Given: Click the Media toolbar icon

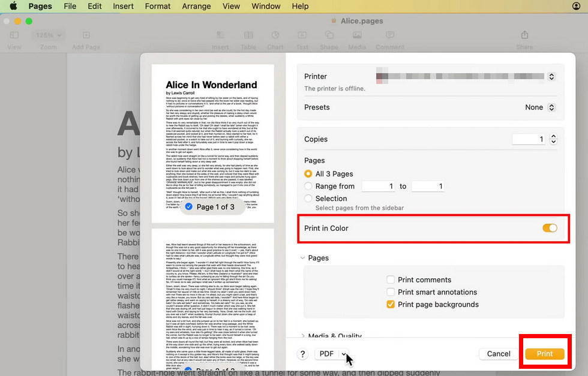Looking at the screenshot, I should pyautogui.click(x=357, y=35).
